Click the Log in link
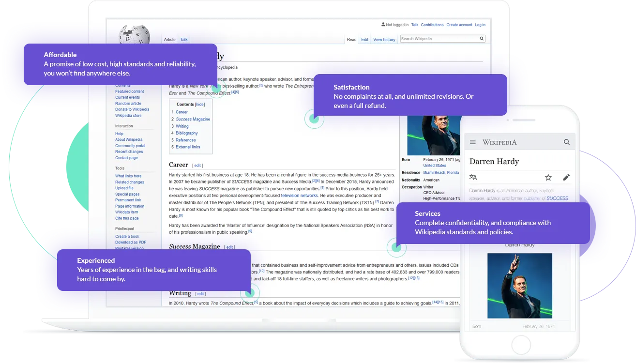This screenshot has width=636, height=364. coord(480,25)
